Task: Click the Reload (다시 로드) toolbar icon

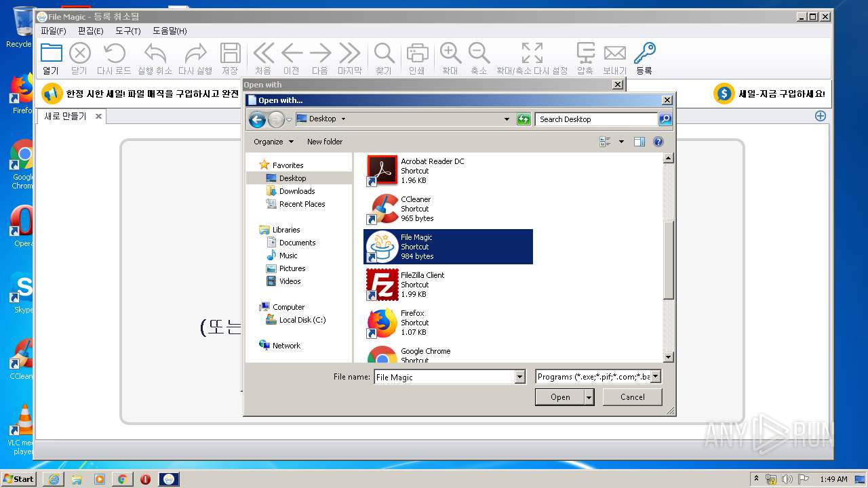Action: click(x=114, y=53)
